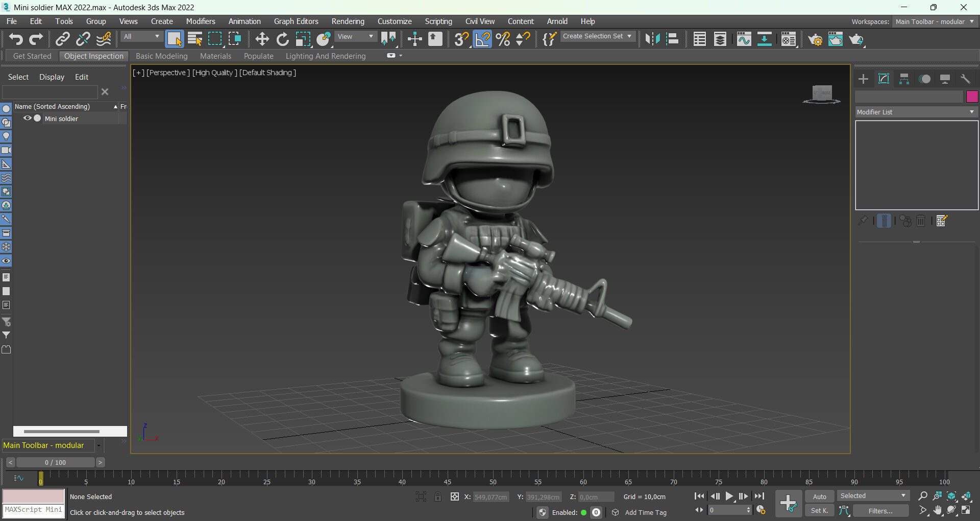The height and width of the screenshot is (521, 980).
Task: Switch to the Materials ribbon tab
Action: [215, 56]
